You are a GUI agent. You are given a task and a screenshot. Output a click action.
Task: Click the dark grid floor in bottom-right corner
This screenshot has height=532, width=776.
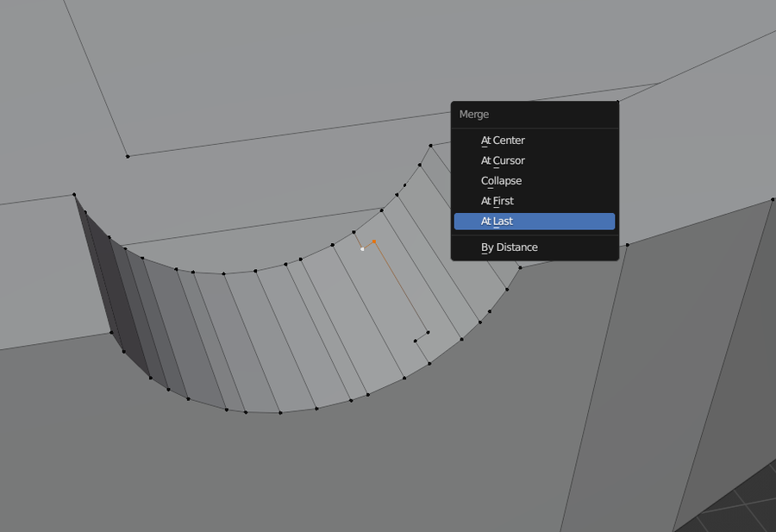click(750, 504)
